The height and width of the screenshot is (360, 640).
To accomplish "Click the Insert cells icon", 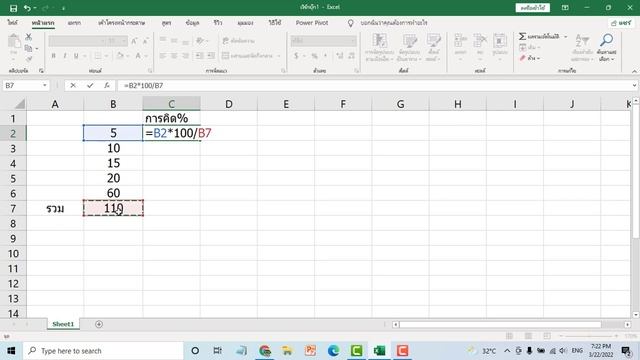I will [460, 41].
